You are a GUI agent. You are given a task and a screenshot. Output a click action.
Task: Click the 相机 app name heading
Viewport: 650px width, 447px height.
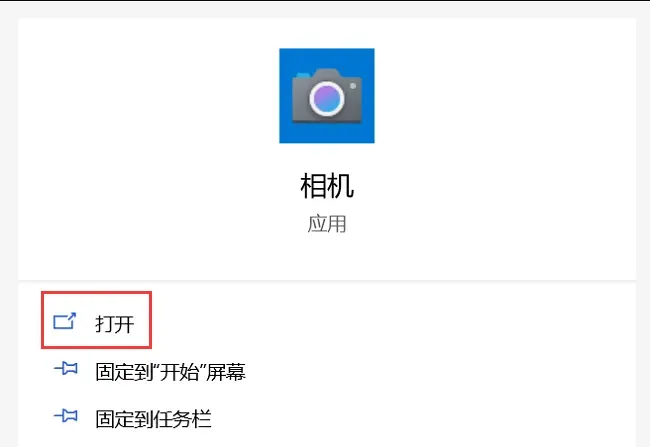click(327, 186)
